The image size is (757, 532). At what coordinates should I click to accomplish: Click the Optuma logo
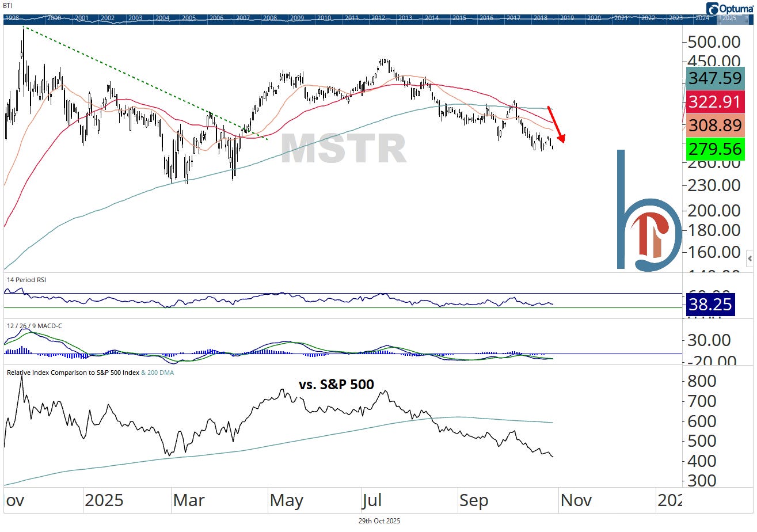pyautogui.click(x=729, y=8)
